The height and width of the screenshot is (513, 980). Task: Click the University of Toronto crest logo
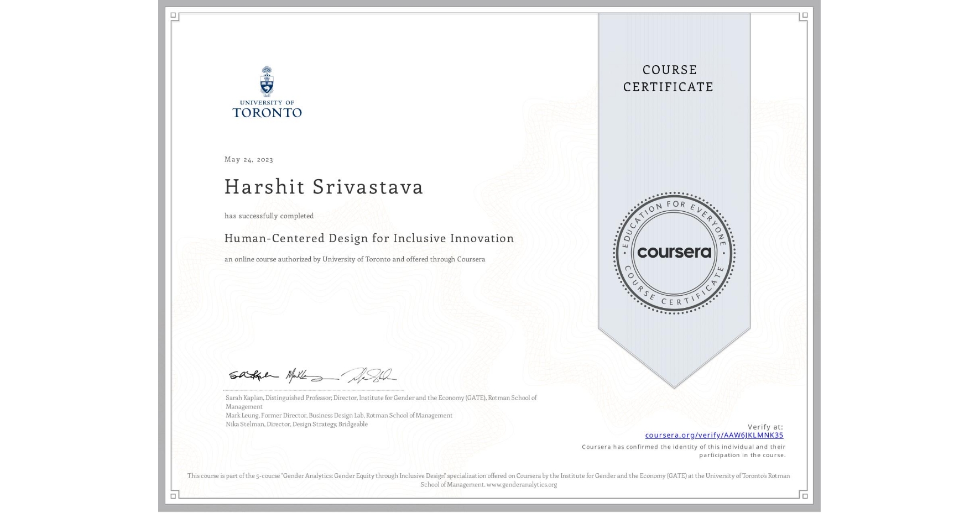[x=267, y=80]
